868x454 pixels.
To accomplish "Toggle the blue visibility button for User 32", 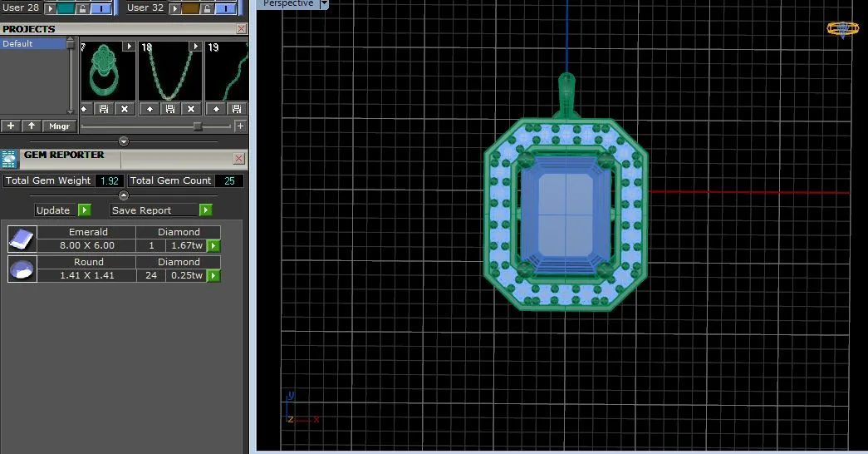I will (x=225, y=8).
